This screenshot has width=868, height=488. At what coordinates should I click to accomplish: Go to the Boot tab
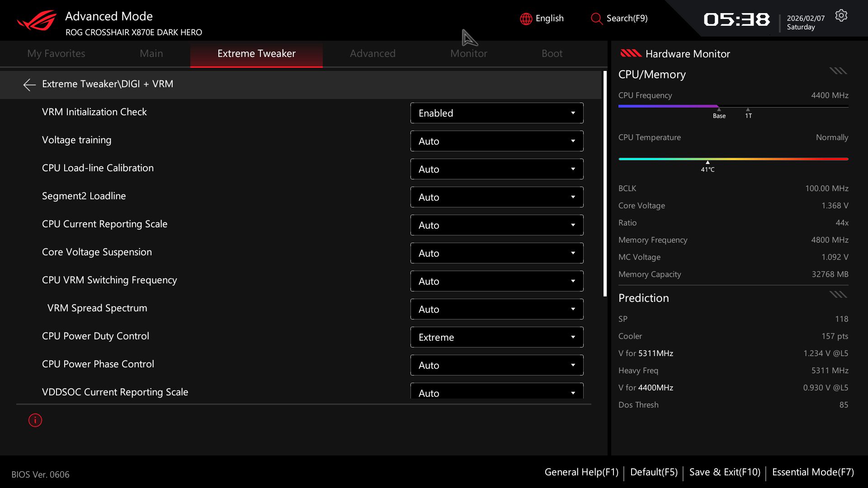pos(552,54)
